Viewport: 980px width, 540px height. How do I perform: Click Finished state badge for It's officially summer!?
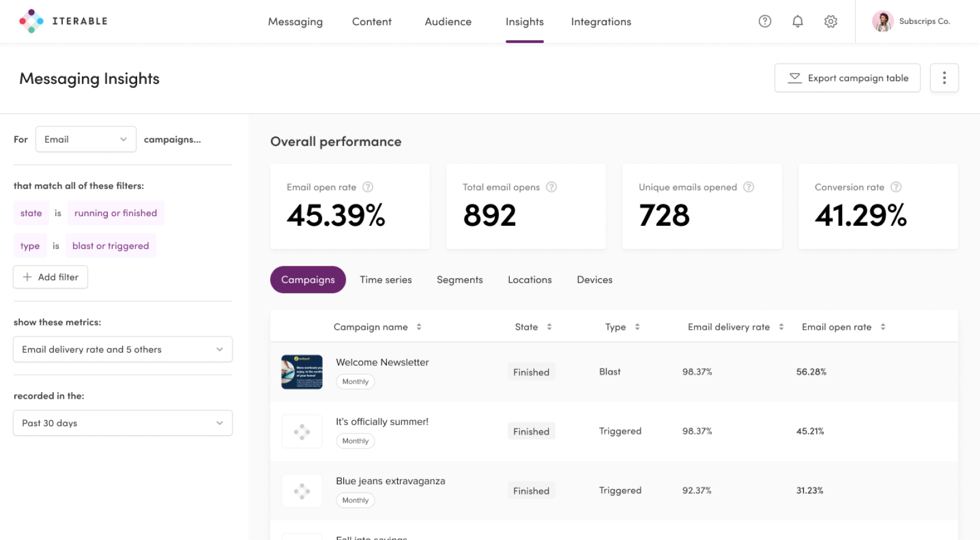click(531, 431)
